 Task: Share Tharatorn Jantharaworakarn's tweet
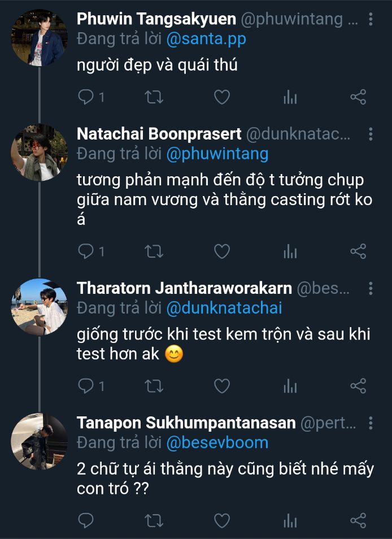[x=358, y=386]
